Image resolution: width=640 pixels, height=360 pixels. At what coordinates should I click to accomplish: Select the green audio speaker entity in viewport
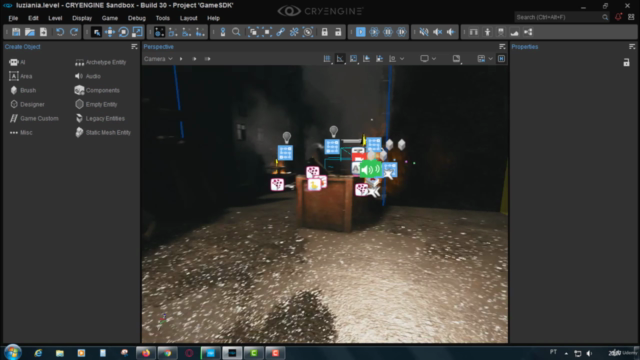(x=370, y=169)
